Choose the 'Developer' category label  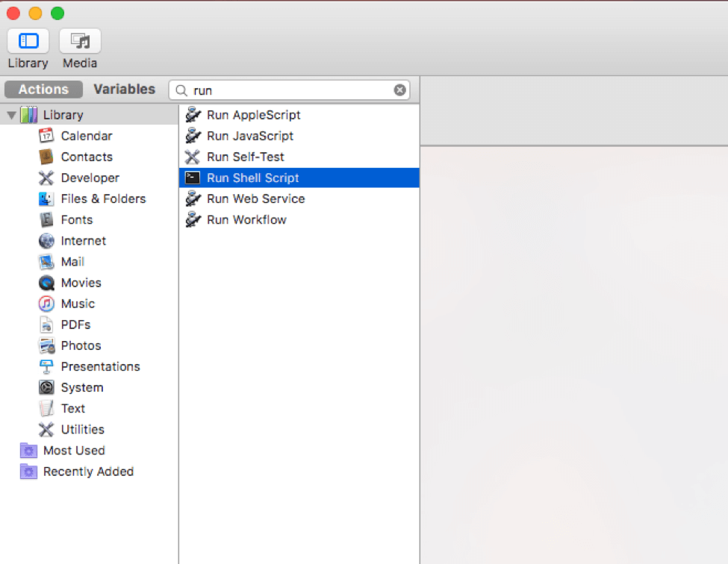click(90, 178)
